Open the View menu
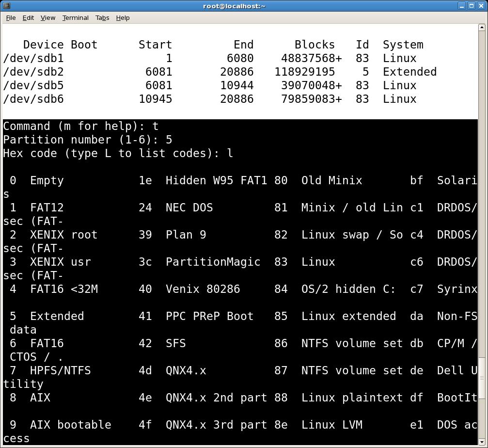This screenshot has height=448, width=488. (x=47, y=17)
